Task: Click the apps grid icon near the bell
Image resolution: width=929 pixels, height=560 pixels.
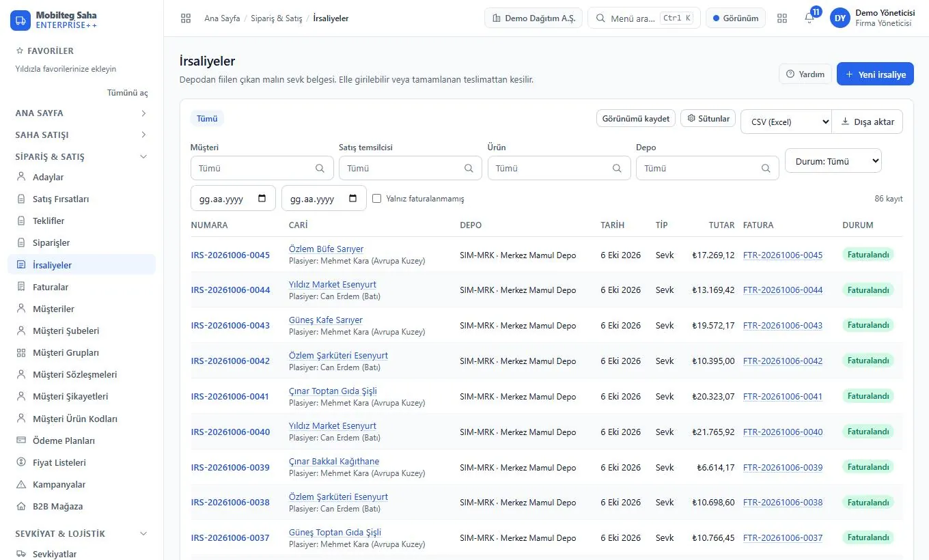Action: click(x=782, y=18)
